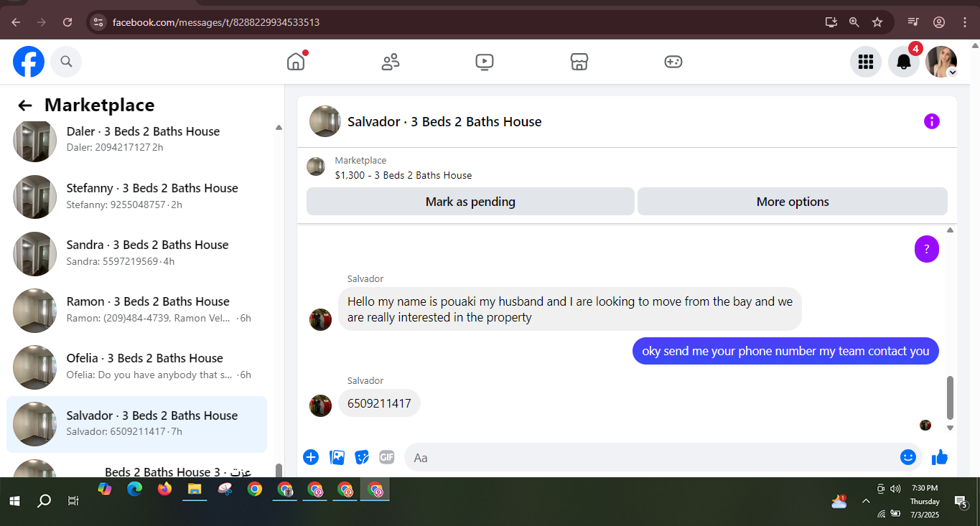Viewport: 980px width, 526px height.
Task: Open File Explorer from the taskbar
Action: (x=195, y=489)
